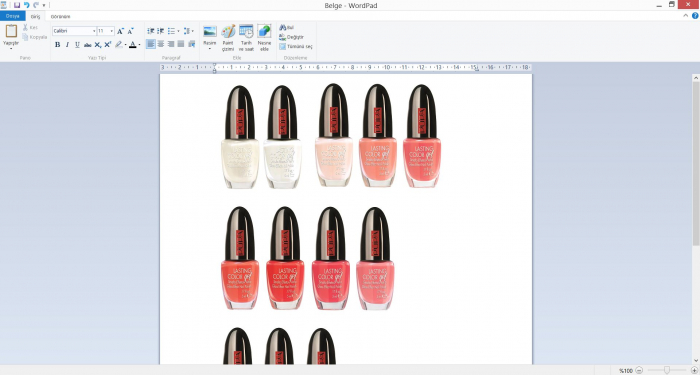The height and width of the screenshot is (375, 700).
Task: Click the zoom slider handle
Action: pos(667,370)
